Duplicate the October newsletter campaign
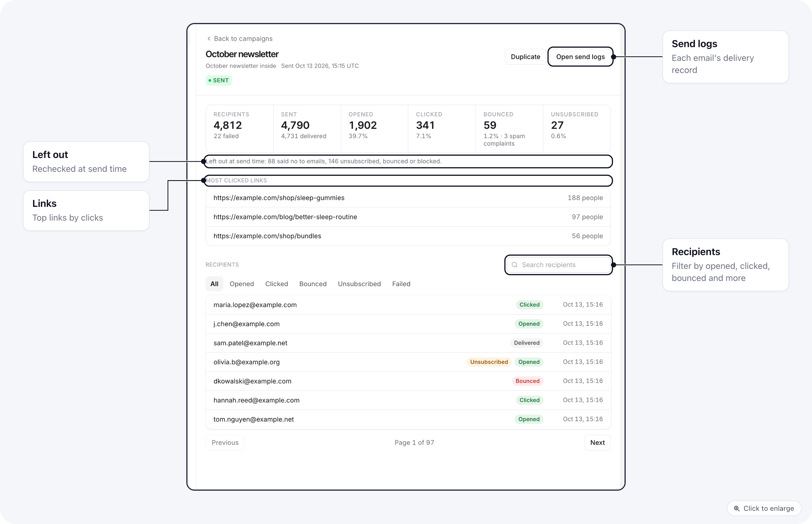 click(525, 57)
